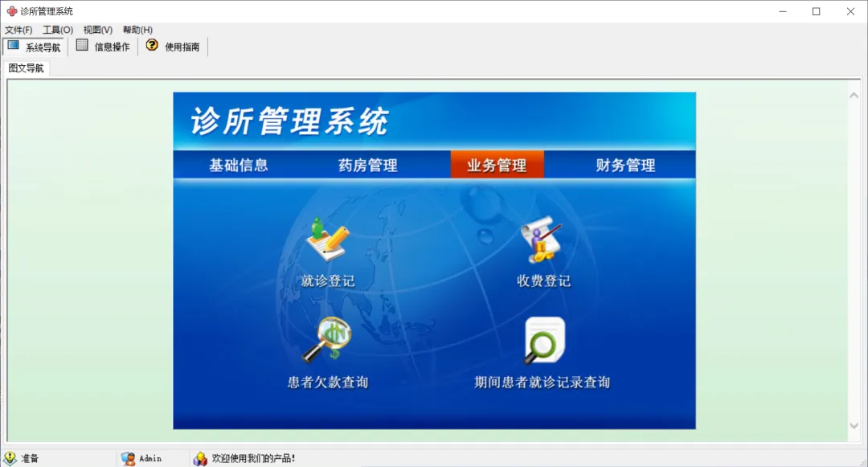The width and height of the screenshot is (868, 467).
Task: Open the 期间患者就诊记录查询 document search icon
Action: tap(544, 340)
